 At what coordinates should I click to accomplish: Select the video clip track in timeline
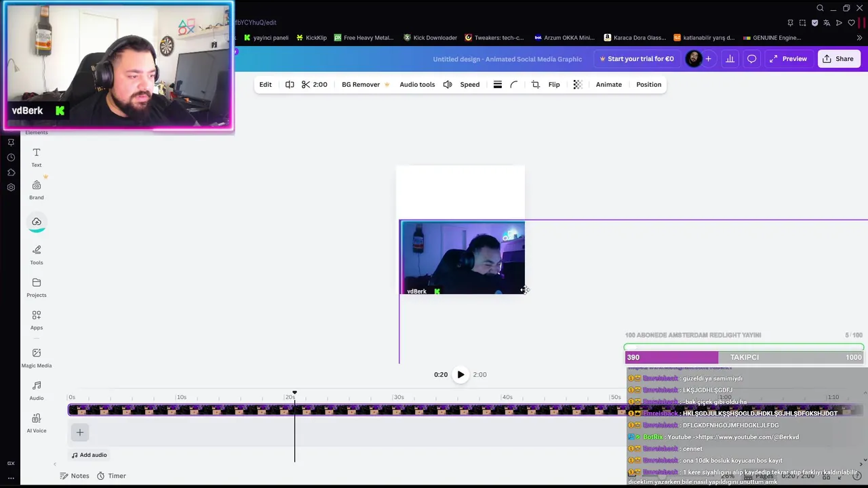[465, 410]
